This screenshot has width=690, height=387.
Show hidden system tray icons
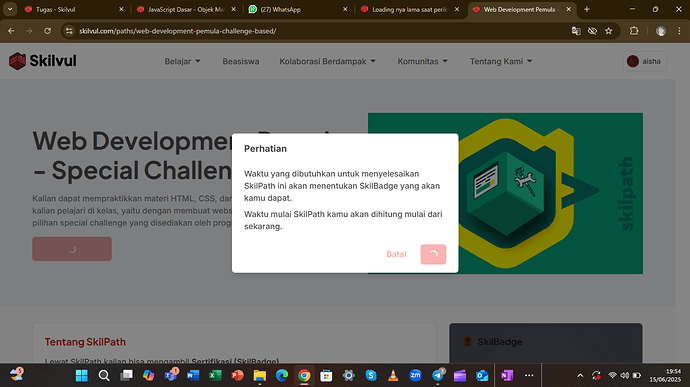tap(580, 376)
